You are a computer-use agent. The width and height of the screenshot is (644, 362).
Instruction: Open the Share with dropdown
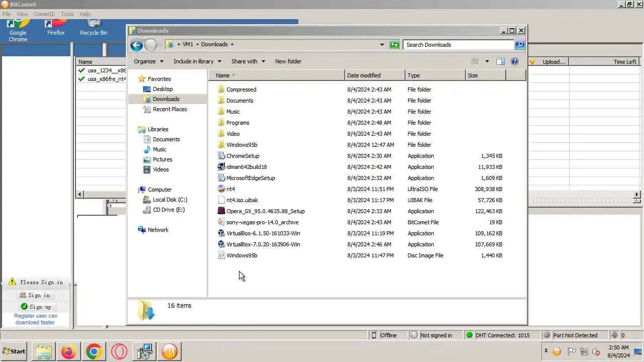(x=249, y=61)
